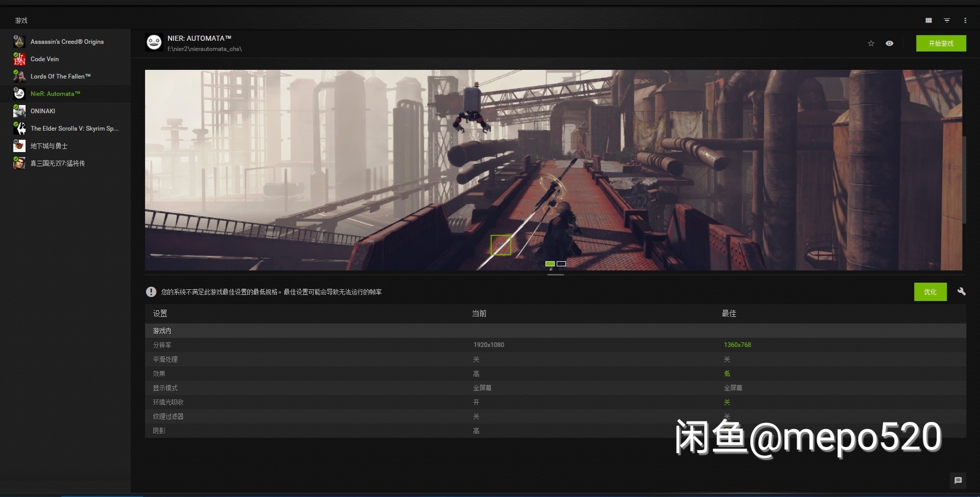
Task: Click the 地下城与勇士 game icon
Action: (x=19, y=146)
